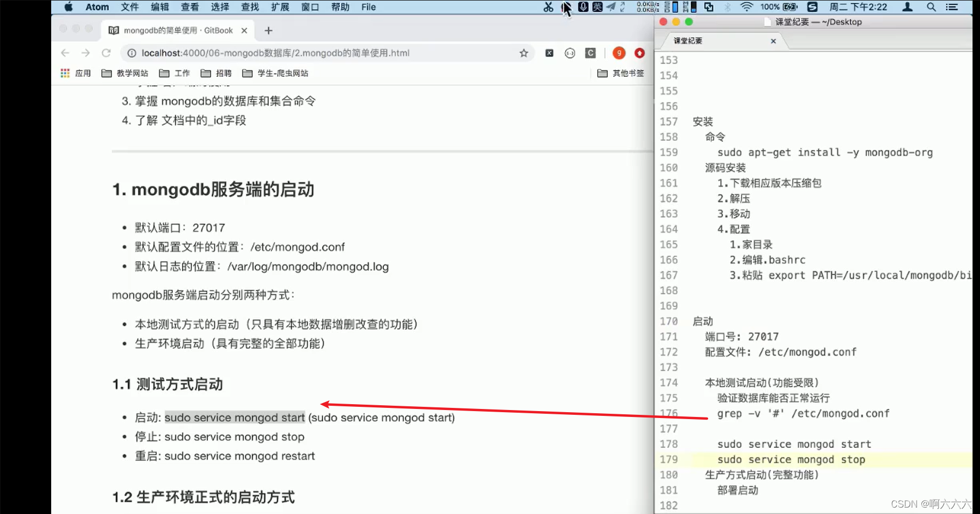Bookmark this page with star icon
Screen dimensions: 980x514
pos(524,53)
